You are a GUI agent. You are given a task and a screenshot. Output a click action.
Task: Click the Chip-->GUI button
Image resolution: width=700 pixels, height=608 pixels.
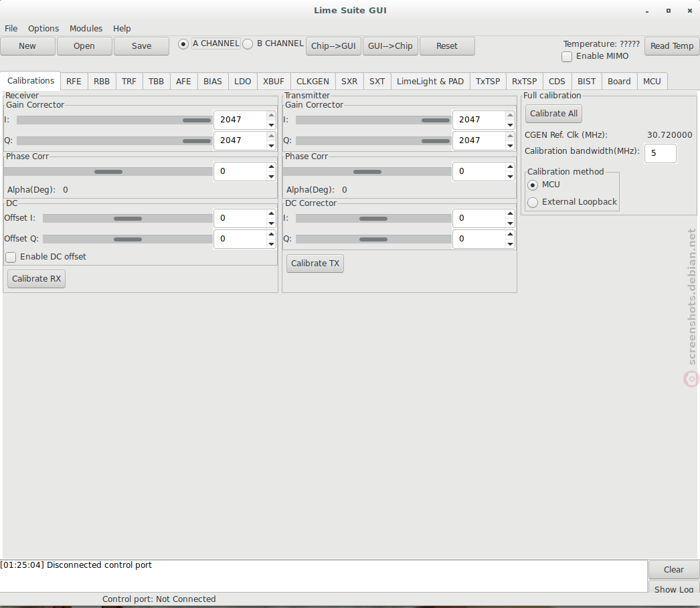(333, 46)
